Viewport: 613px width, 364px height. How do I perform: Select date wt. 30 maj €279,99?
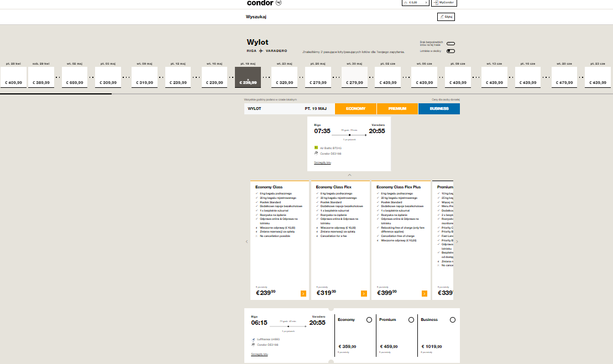coord(354,77)
